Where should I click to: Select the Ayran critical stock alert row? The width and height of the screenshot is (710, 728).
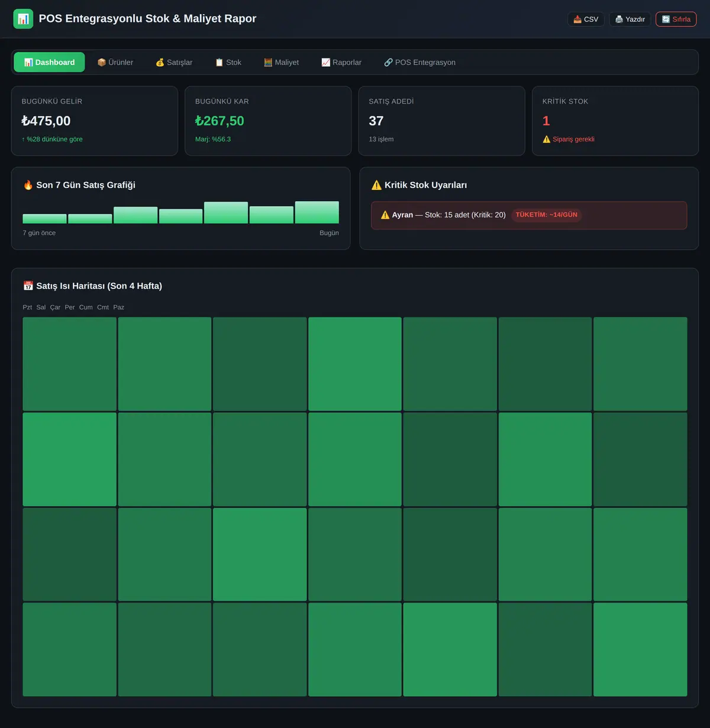click(x=529, y=215)
